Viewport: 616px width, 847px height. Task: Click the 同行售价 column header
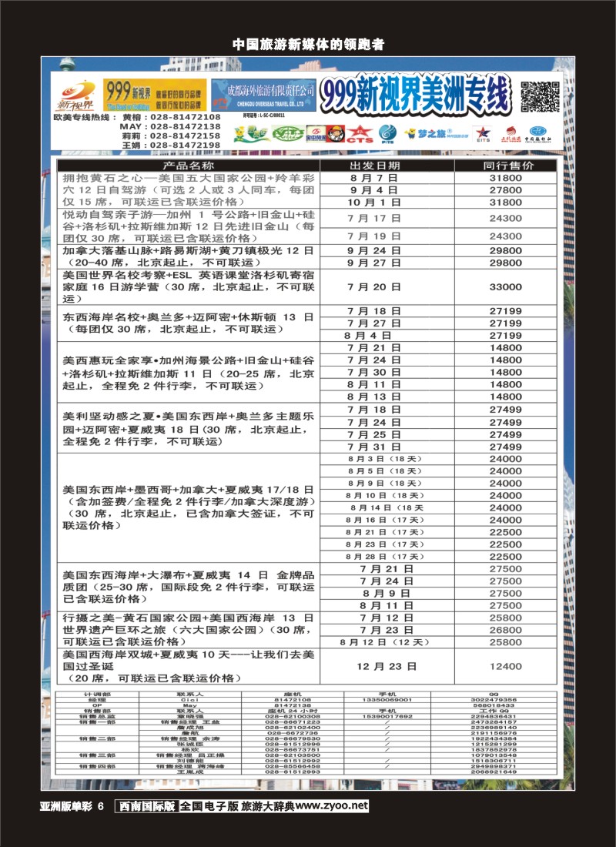[506, 166]
